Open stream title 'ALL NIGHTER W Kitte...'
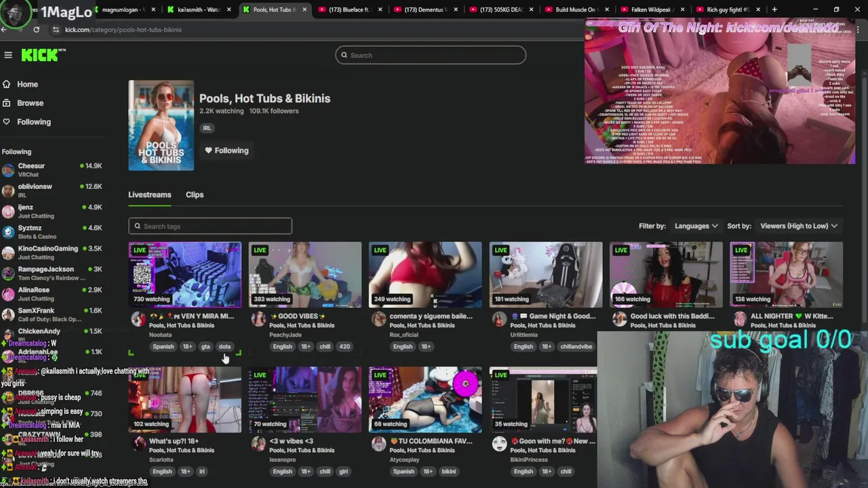Viewport: 868px width, 488px height. click(791, 316)
